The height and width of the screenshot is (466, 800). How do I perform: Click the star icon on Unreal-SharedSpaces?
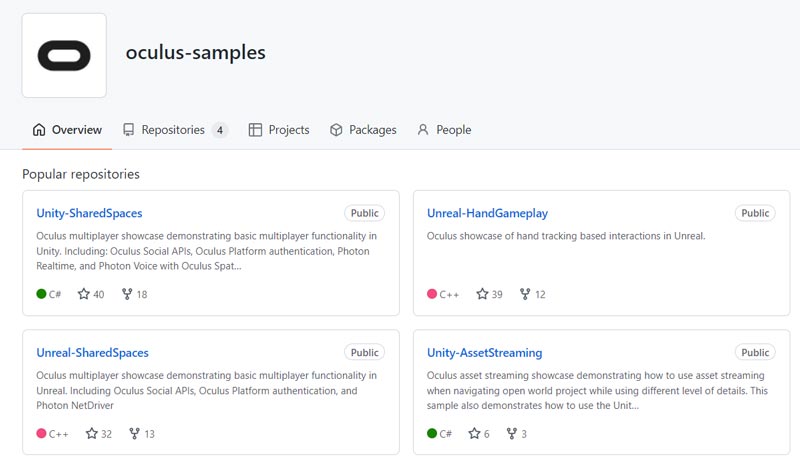click(91, 433)
